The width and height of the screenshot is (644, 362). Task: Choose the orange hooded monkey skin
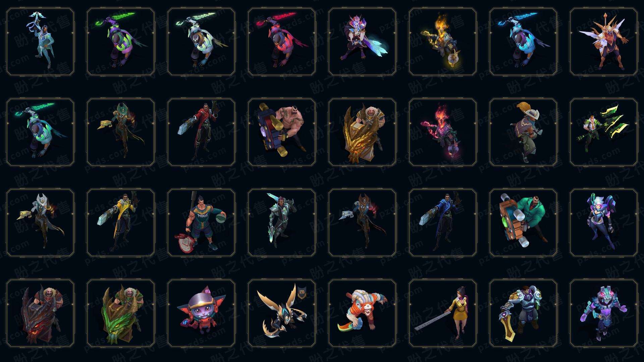click(x=362, y=313)
